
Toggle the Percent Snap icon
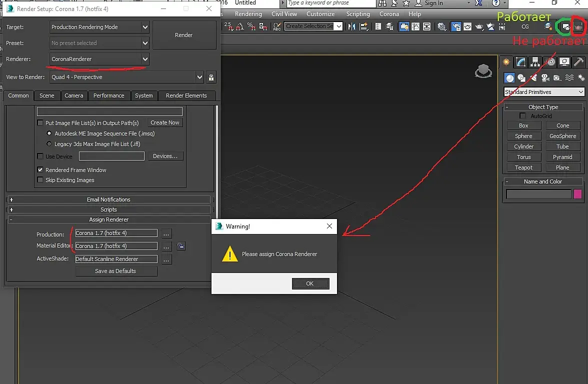[x=251, y=26]
